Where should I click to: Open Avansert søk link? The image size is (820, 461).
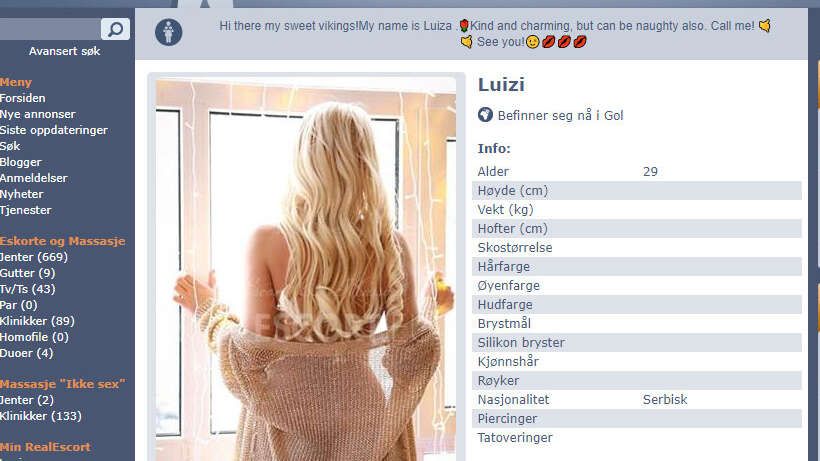[64, 51]
